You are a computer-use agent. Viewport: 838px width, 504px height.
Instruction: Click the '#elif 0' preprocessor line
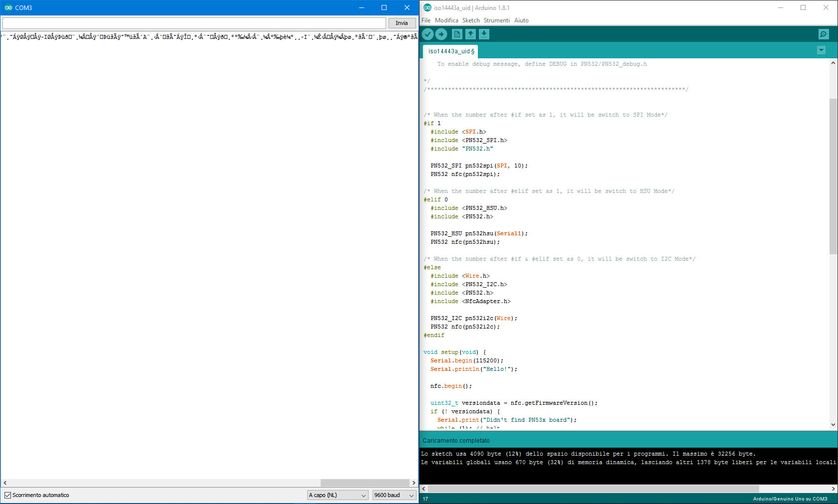(435, 199)
